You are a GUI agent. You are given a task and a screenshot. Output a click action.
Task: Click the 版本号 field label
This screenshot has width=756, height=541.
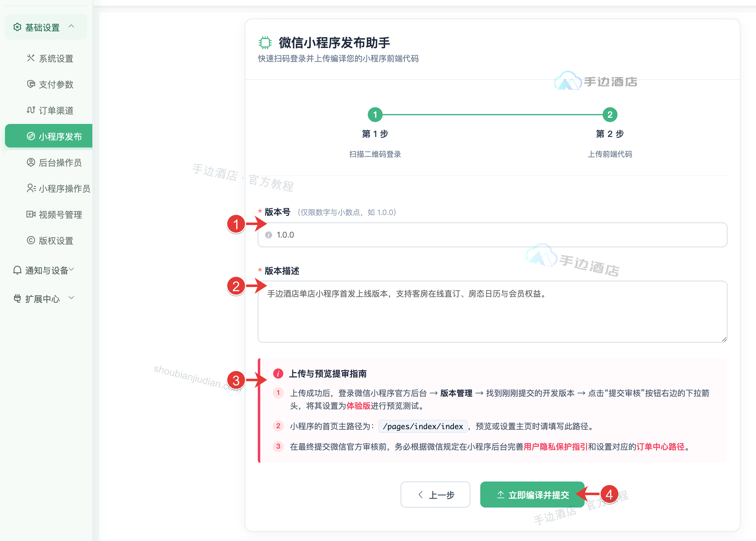277,212
